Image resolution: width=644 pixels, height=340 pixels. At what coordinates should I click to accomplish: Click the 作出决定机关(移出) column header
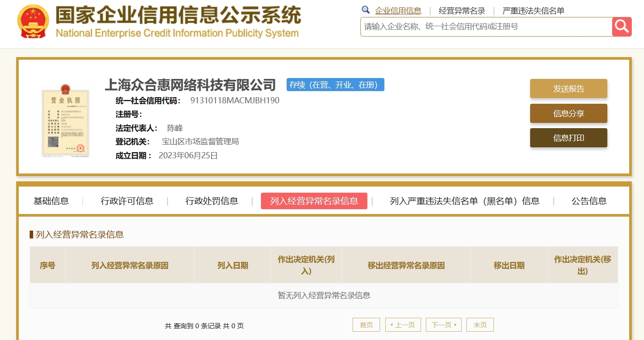[582, 265]
